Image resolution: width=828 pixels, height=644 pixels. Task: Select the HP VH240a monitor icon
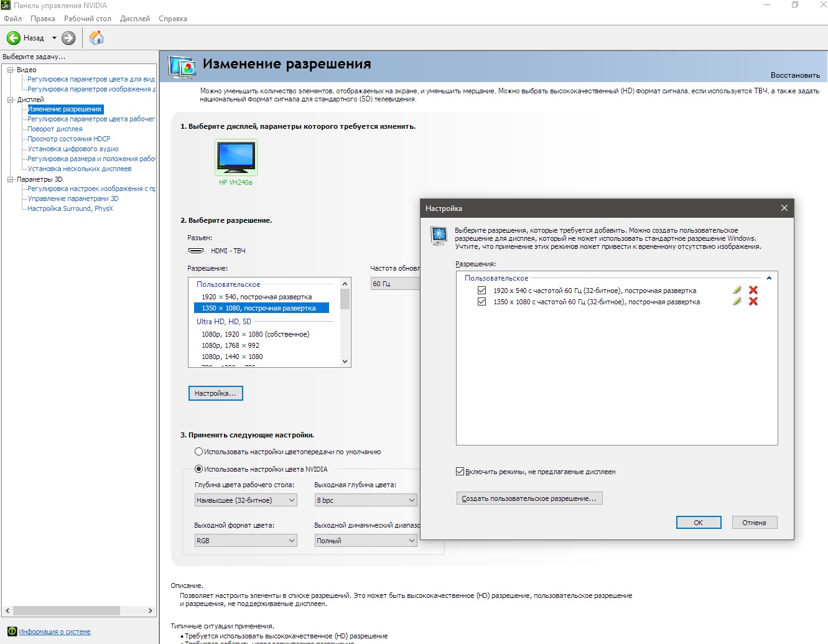[236, 157]
